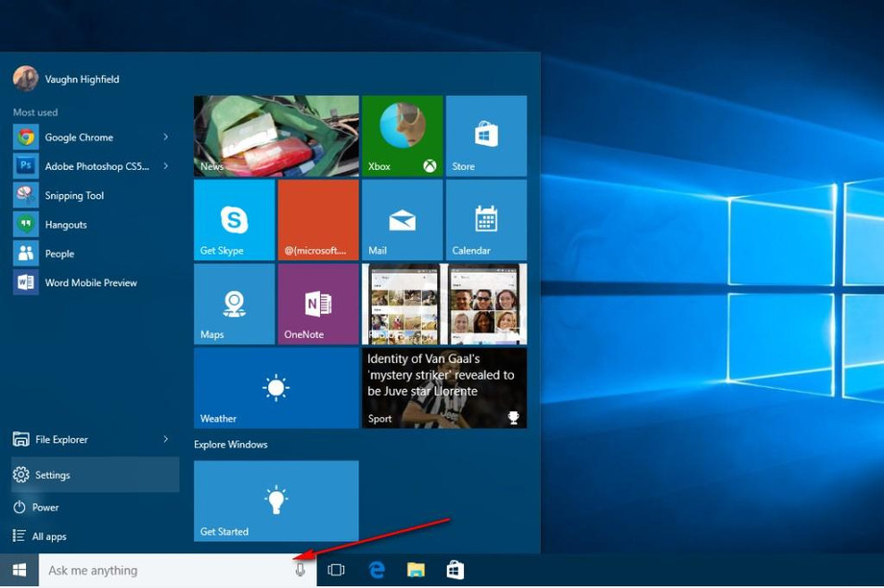Viewport: 884px width, 588px height.
Task: Click the People label
Action: pyautogui.click(x=60, y=254)
